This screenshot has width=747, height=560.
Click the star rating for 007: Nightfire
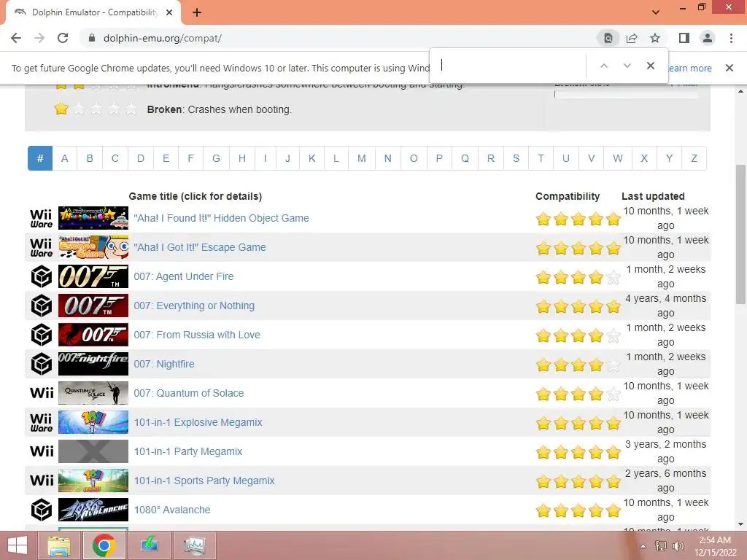click(578, 365)
